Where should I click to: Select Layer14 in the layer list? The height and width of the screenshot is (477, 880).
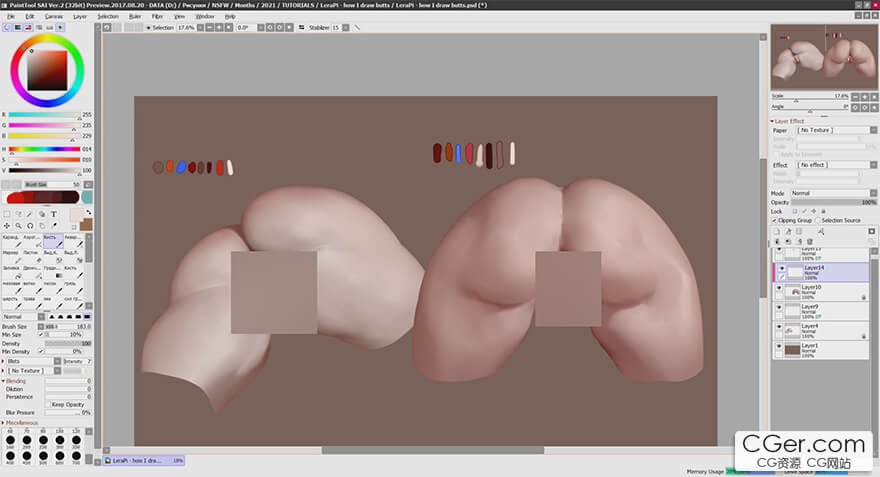[x=822, y=272]
